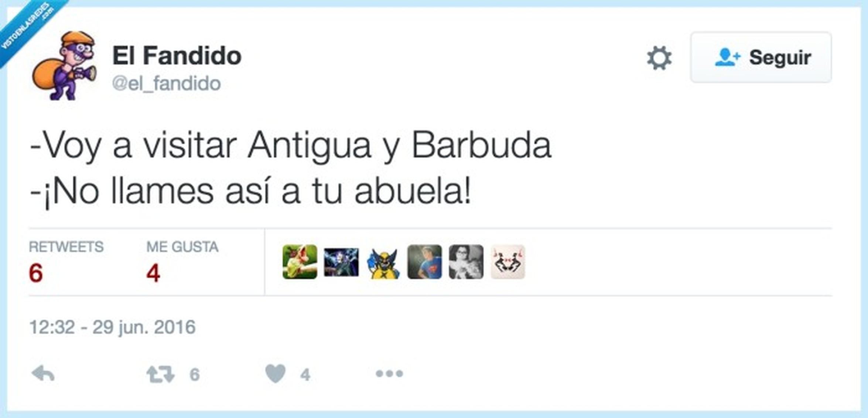Click the 12:32 - 29 jun. 2016 timestamp

(x=112, y=327)
